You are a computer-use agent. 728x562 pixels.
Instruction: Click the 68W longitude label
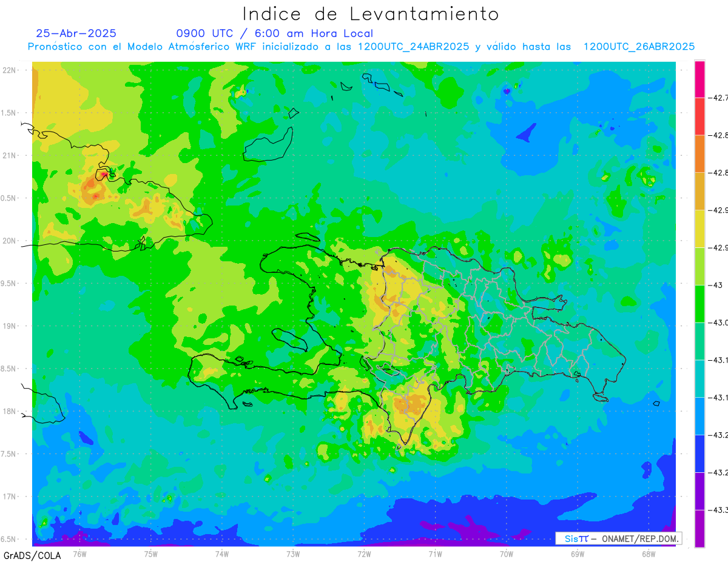tap(649, 554)
